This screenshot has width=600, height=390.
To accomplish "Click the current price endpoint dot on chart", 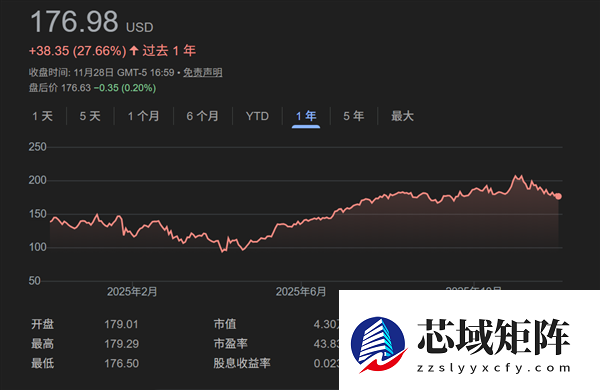I will pyautogui.click(x=558, y=196).
